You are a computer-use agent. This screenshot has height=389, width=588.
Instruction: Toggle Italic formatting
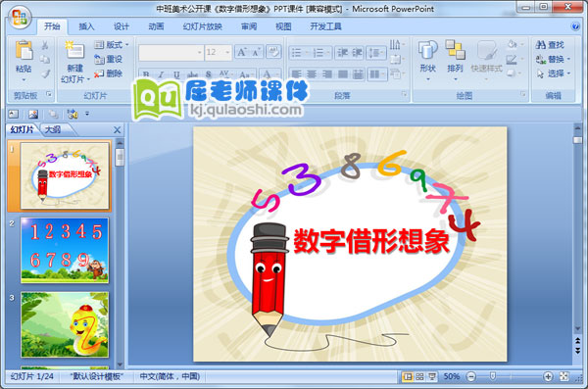pos(162,74)
